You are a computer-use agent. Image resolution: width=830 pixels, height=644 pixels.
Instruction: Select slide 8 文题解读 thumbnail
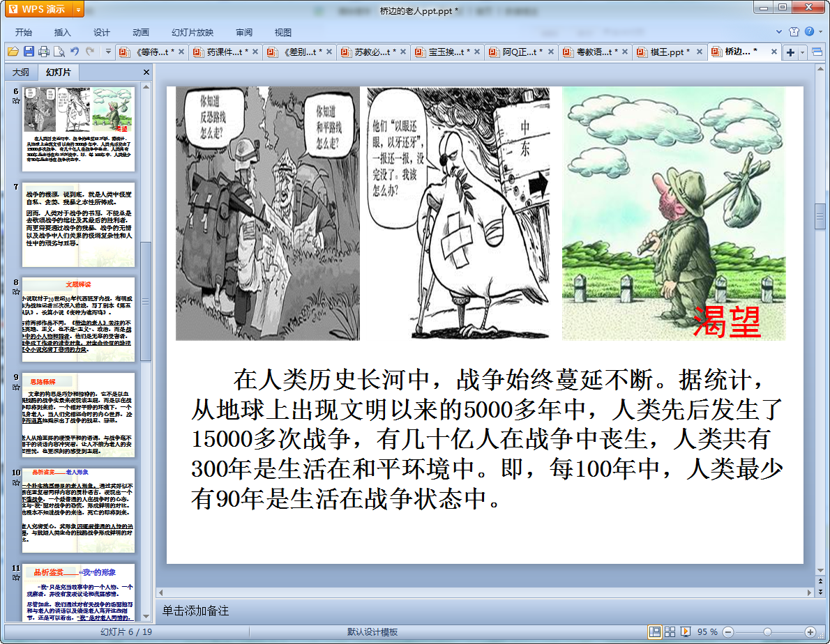pyautogui.click(x=78, y=320)
